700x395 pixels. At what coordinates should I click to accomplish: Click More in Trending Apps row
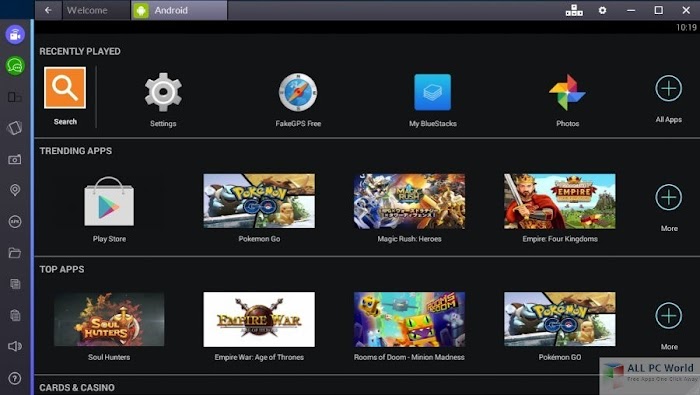[668, 197]
